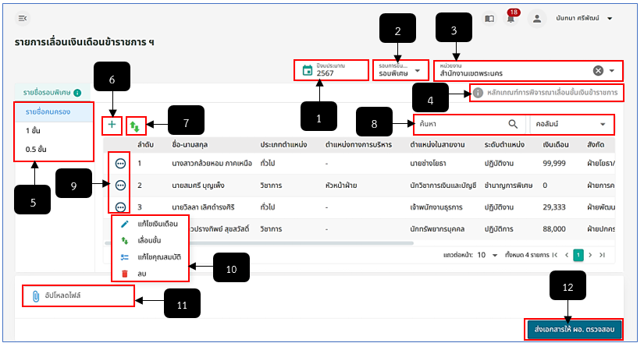The height and width of the screenshot is (343, 644).
Task: Open the rows per page dropdown
Action: click(x=492, y=255)
